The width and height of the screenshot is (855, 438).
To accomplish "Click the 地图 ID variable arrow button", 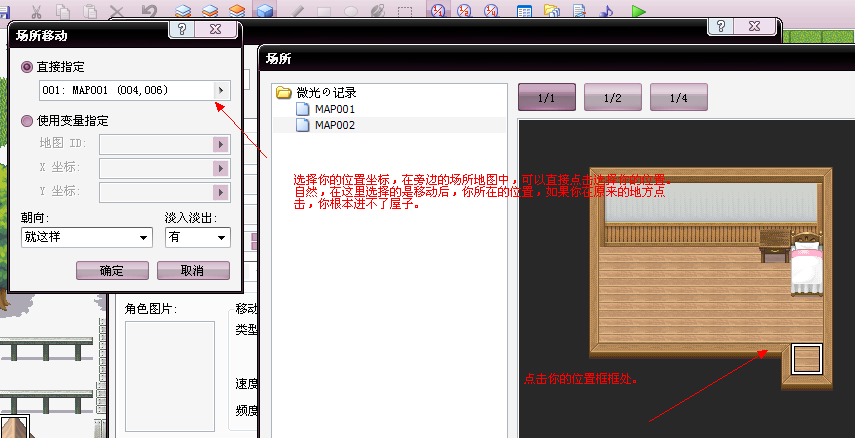I will (x=221, y=145).
